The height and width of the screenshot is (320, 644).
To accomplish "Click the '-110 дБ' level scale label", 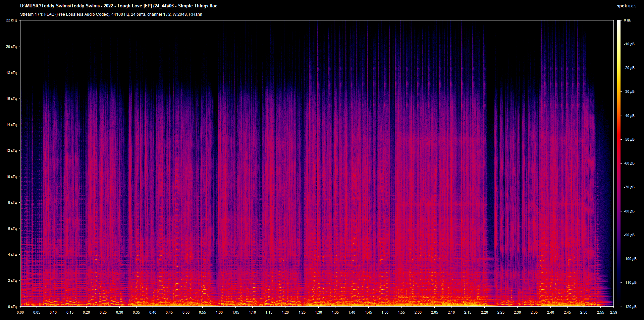I will tap(630, 283).
